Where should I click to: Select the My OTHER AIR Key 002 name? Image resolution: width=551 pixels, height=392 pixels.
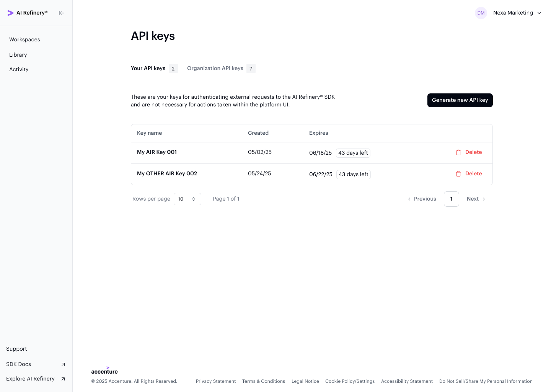167,173
